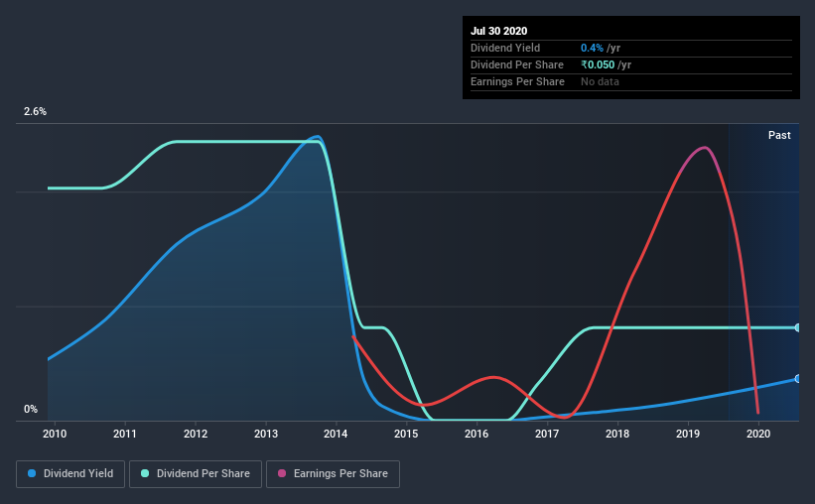Click the 0.4% dividend yield value
Viewport: 815px width, 504px height.
592,48
